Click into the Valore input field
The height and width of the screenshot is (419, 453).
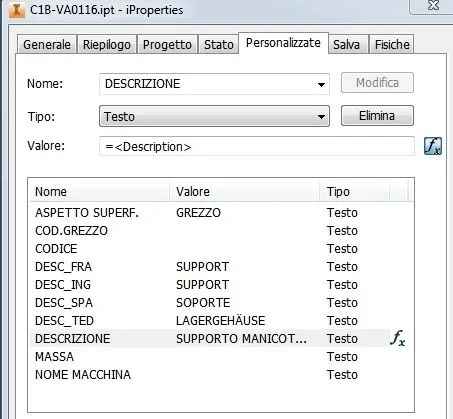coord(257,146)
